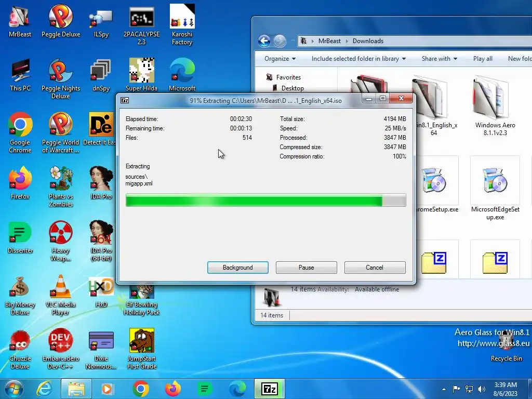Open the Share with dropdown
The height and width of the screenshot is (399, 532).
(440, 59)
